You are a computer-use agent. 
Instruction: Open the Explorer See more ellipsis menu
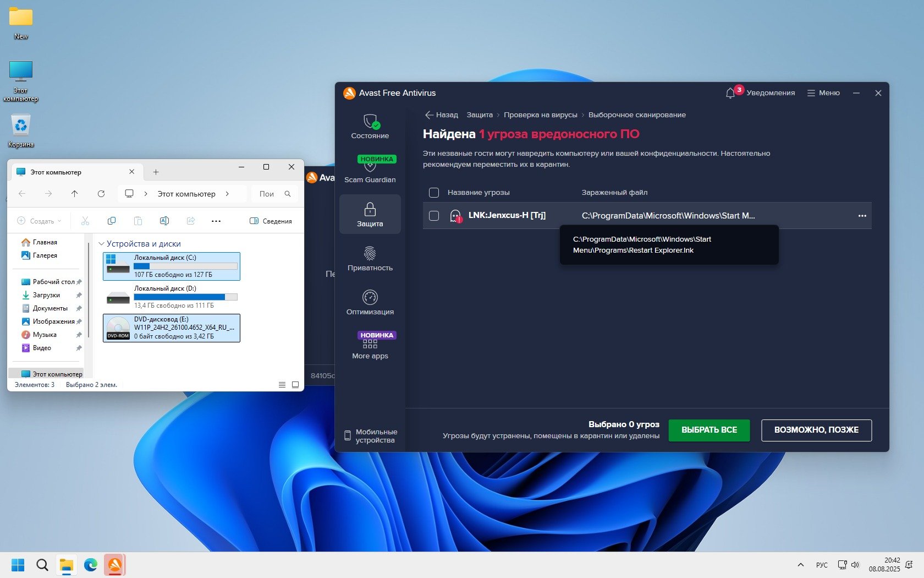[x=216, y=221]
